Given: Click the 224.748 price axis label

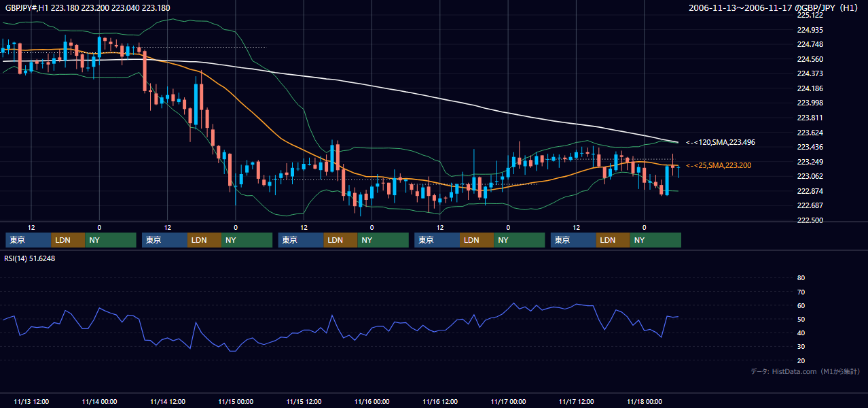Looking at the screenshot, I should click(x=810, y=44).
